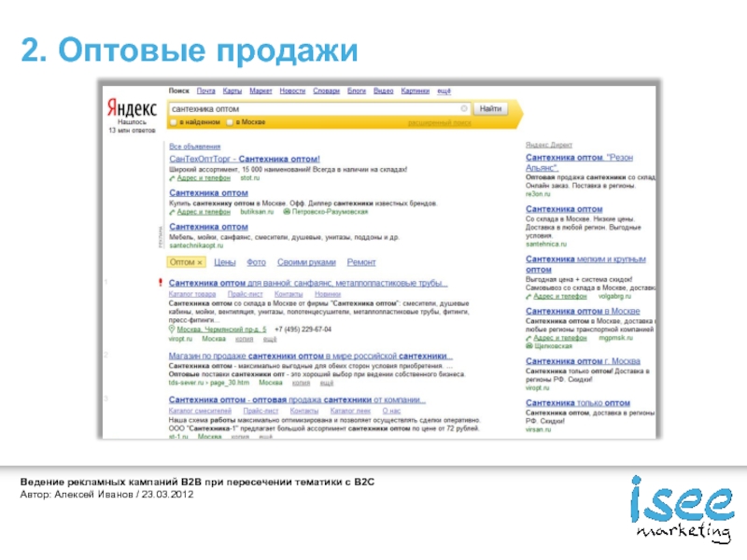The image size is (747, 560).
Task: Open the Сантехника оптом ad from santechnikaopt.ru
Action: click(x=208, y=227)
